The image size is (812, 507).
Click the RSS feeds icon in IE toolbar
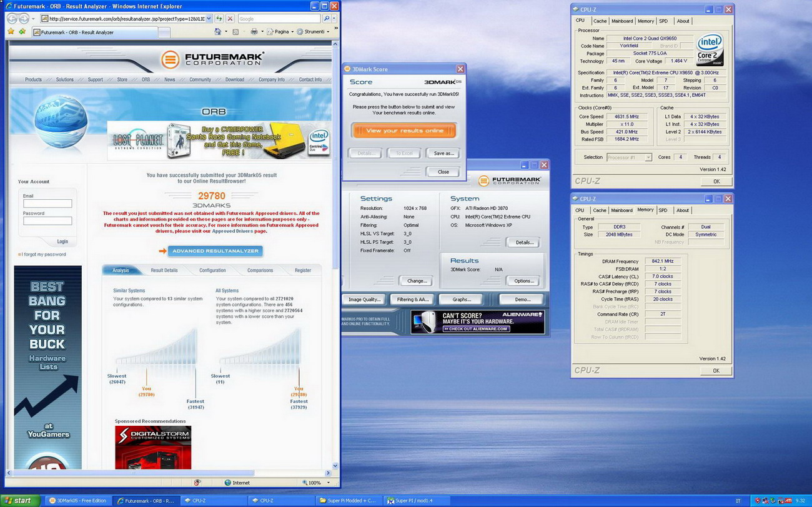coord(235,31)
